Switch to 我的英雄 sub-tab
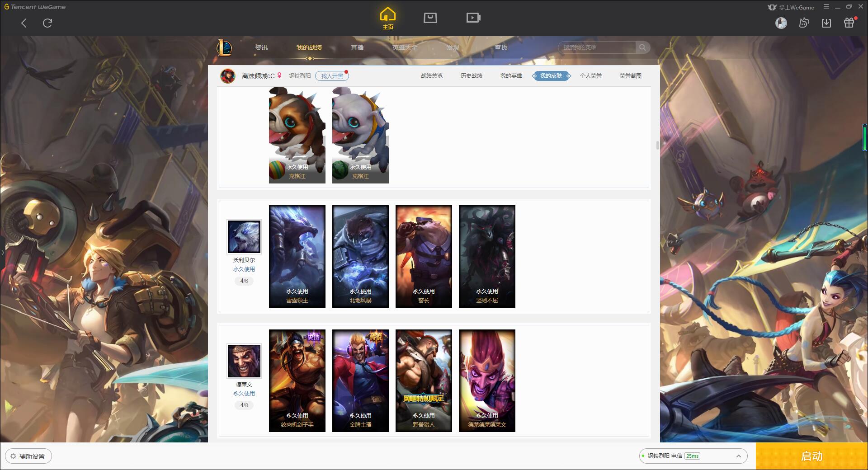This screenshot has width=868, height=470. [511, 76]
